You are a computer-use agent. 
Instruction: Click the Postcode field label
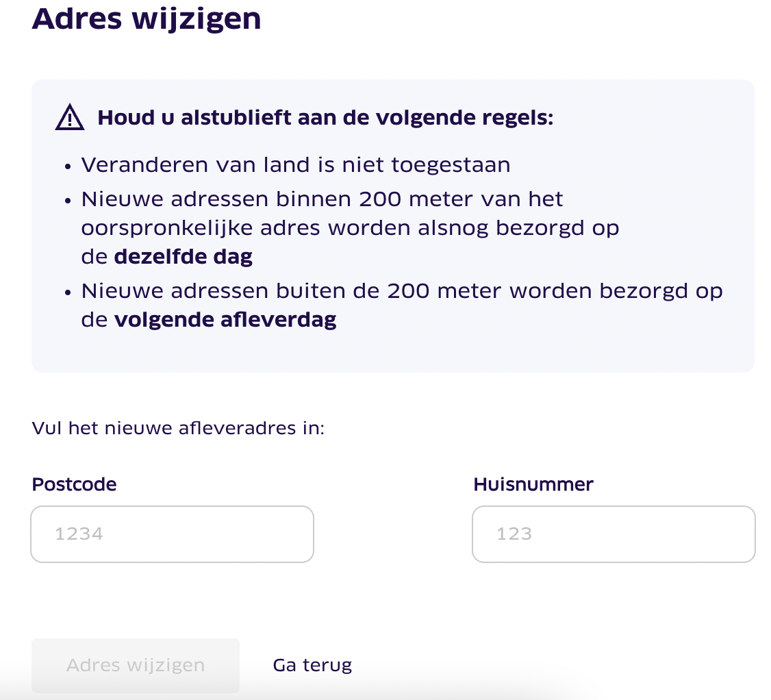pyautogui.click(x=74, y=484)
